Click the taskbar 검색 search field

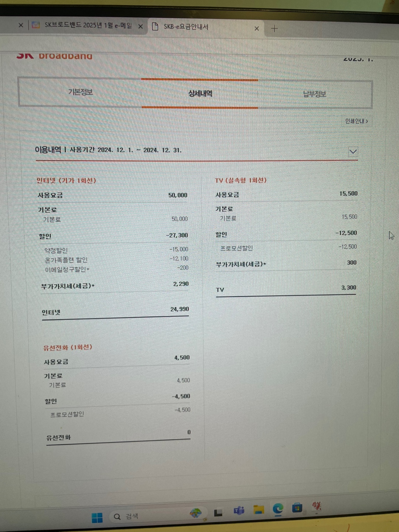148,516
